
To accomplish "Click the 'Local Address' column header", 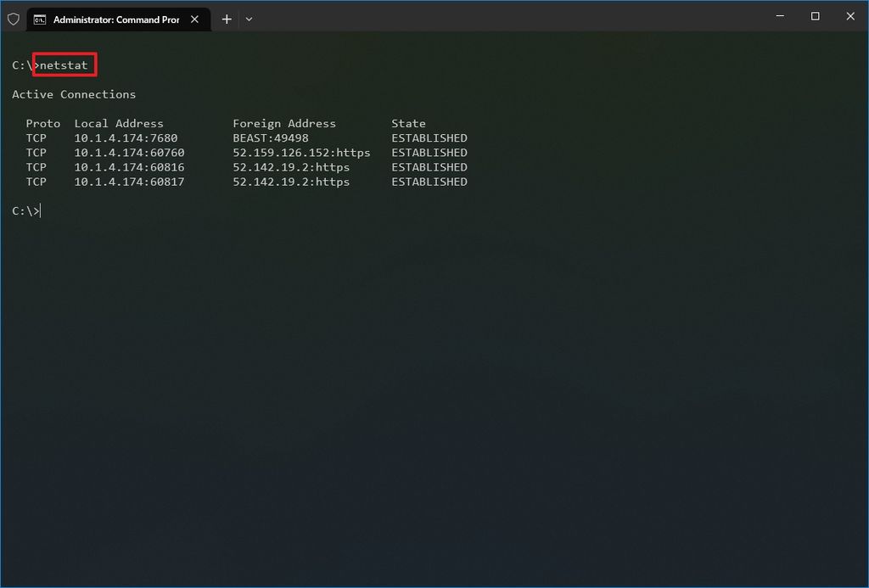I will point(119,123).
